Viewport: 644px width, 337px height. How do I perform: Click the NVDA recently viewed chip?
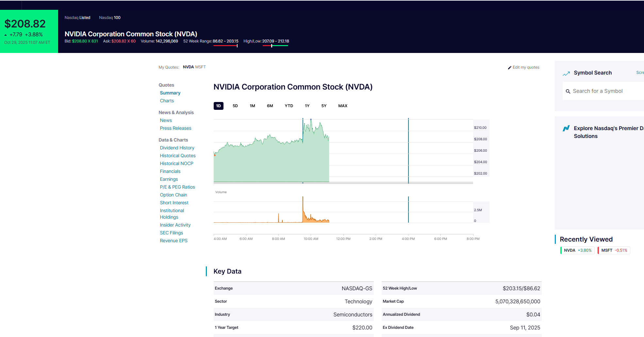coord(577,250)
